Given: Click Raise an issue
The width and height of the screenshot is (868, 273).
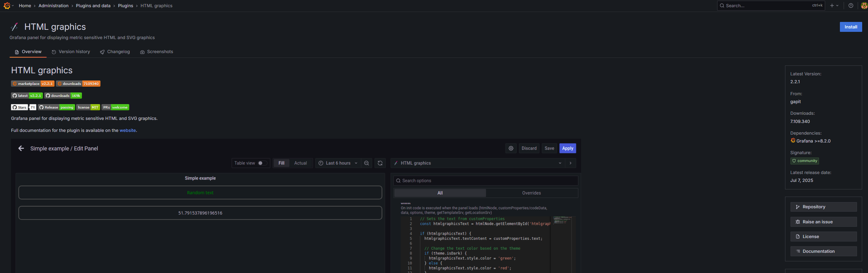Looking at the screenshot, I should (823, 222).
